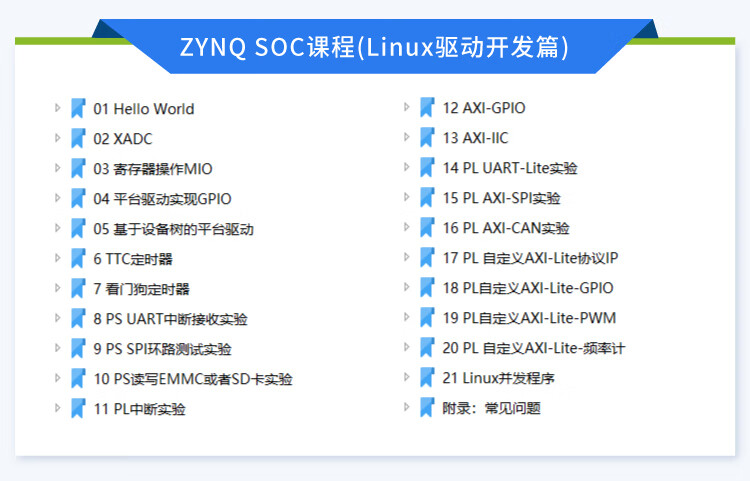
Task: Select bookmark icon of 8 PS UART中断接收实验
Action: [x=78, y=319]
